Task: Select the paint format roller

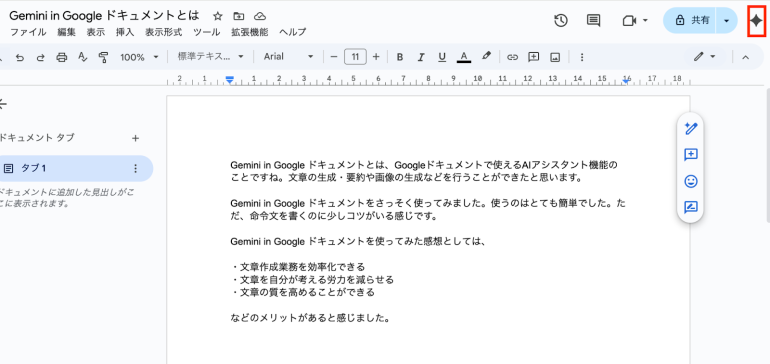Action: pyautogui.click(x=103, y=57)
